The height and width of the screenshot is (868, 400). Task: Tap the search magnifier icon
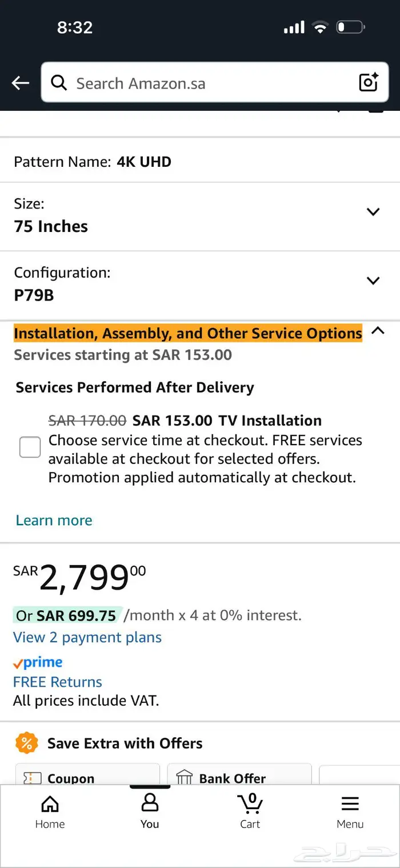point(59,83)
